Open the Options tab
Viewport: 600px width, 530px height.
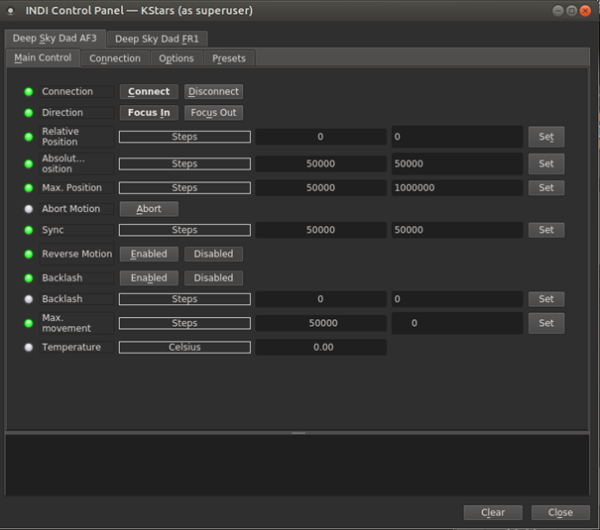(x=176, y=58)
